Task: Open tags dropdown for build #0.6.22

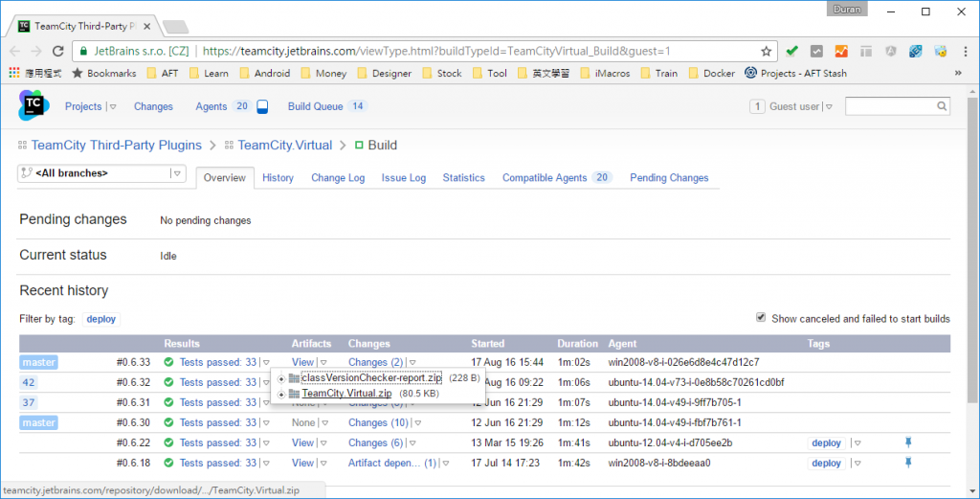Action: (x=857, y=443)
